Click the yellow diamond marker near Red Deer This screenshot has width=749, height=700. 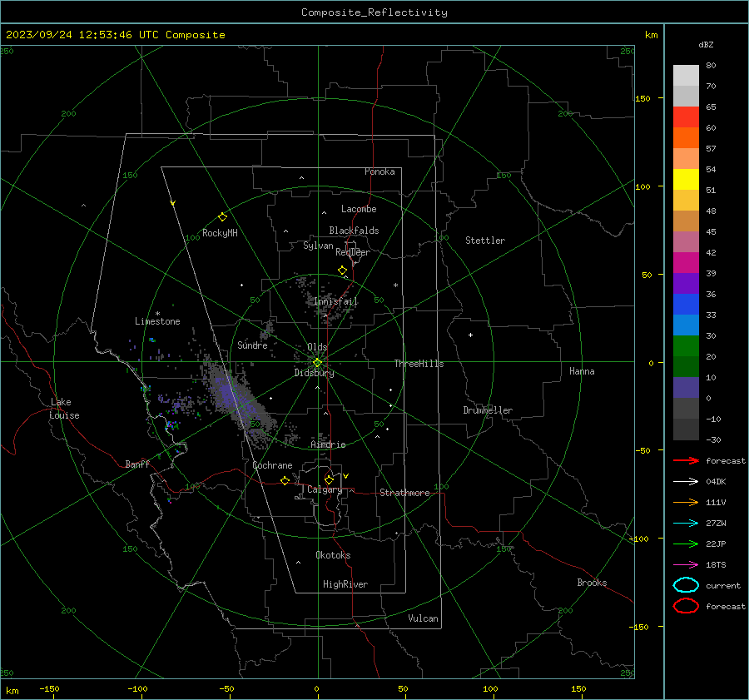click(342, 271)
